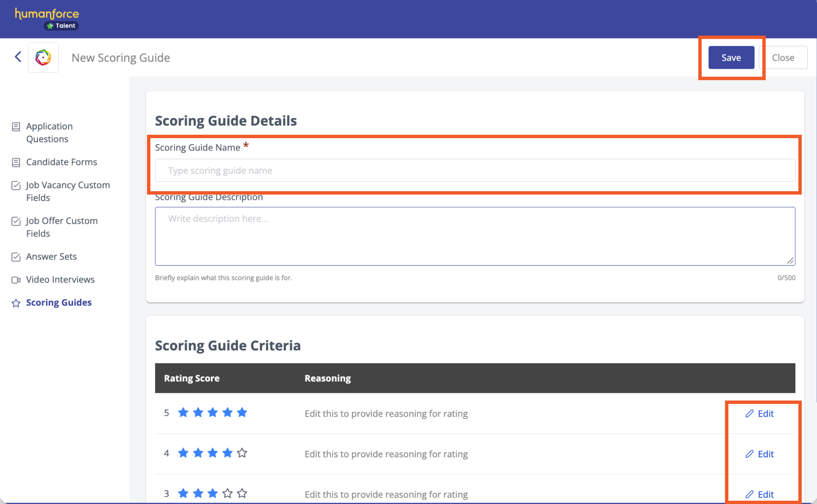
Task: Click the New Scoring Guide title
Action: 121,58
